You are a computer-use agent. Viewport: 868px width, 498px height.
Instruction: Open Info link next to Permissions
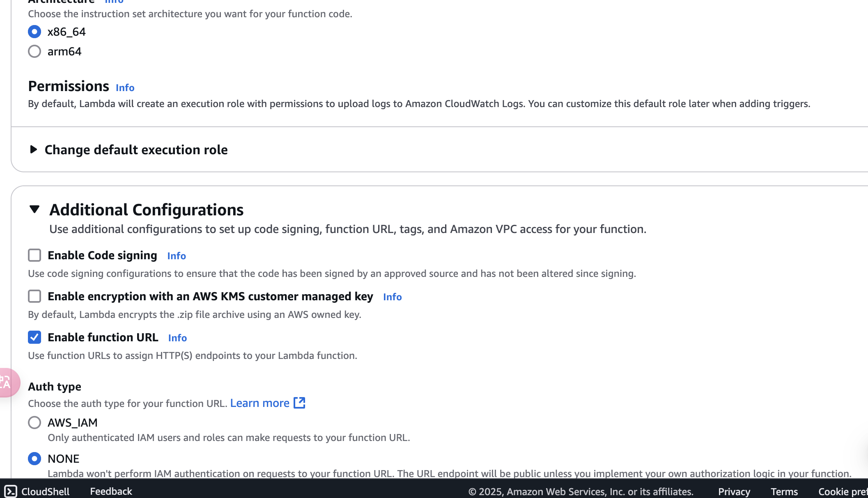(x=125, y=87)
